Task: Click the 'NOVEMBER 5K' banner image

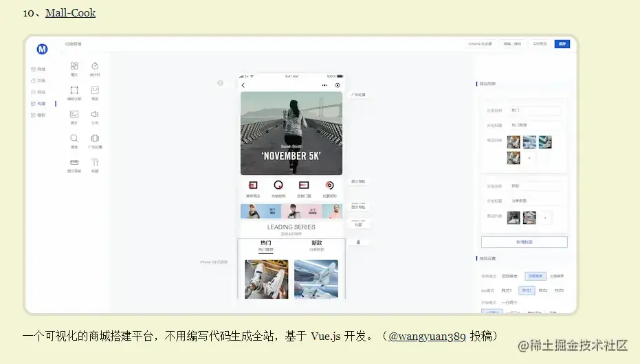Action: (291, 133)
